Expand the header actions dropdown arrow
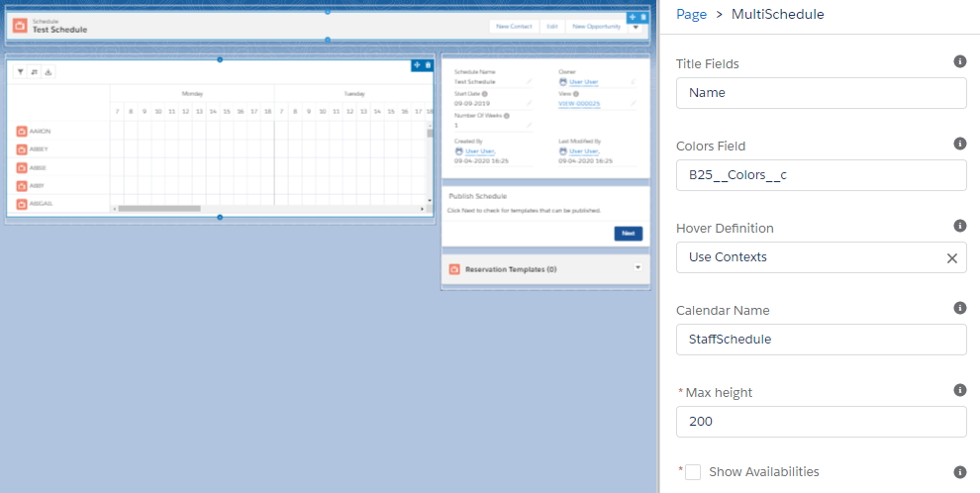980x493 pixels. 636,27
